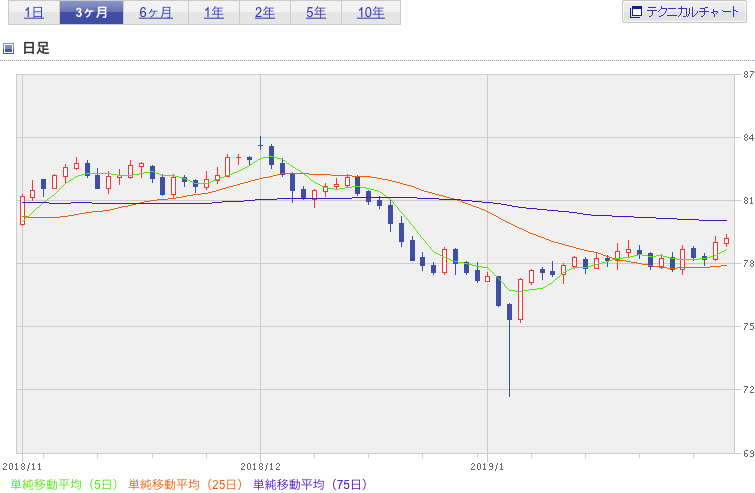Click the 単純移動平均（25日） legend label

coord(185,484)
